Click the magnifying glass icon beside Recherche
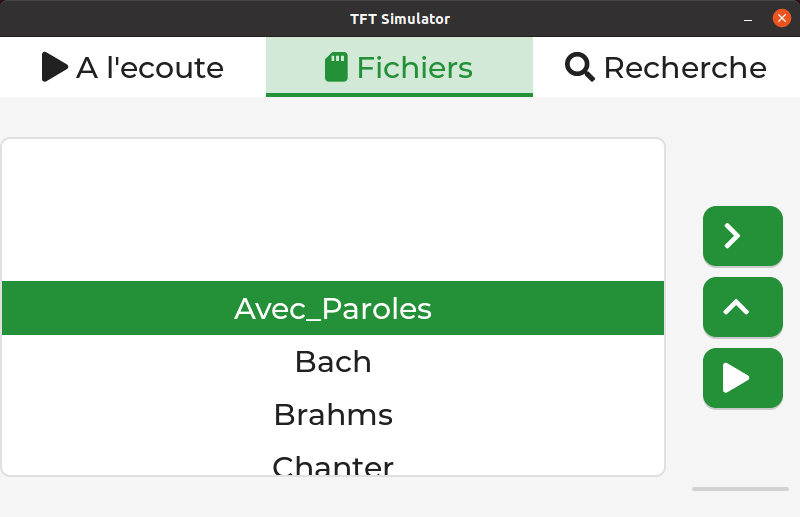The image size is (800, 517). point(580,67)
